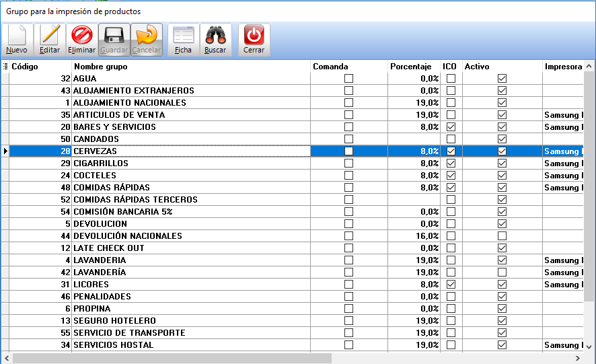The image size is (596, 364).
Task: Click the percentage cell for PROPINA
Action: pyautogui.click(x=414, y=309)
